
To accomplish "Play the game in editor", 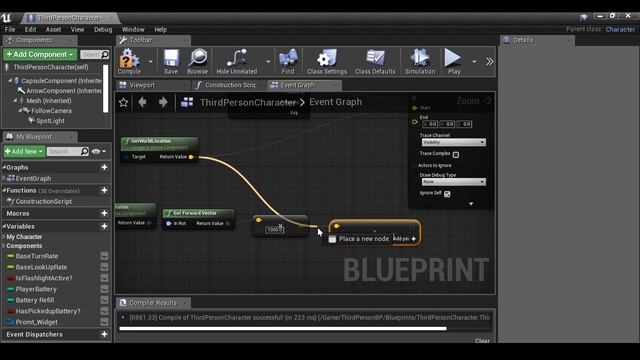I will 454,61.
